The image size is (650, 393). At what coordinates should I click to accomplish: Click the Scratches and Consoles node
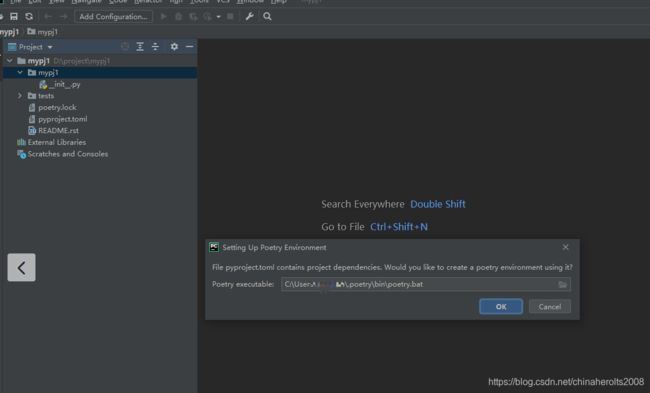coord(63,154)
